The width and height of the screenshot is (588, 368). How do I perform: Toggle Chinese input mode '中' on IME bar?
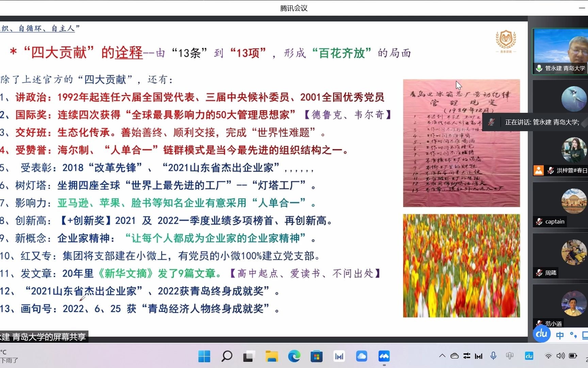560,336
